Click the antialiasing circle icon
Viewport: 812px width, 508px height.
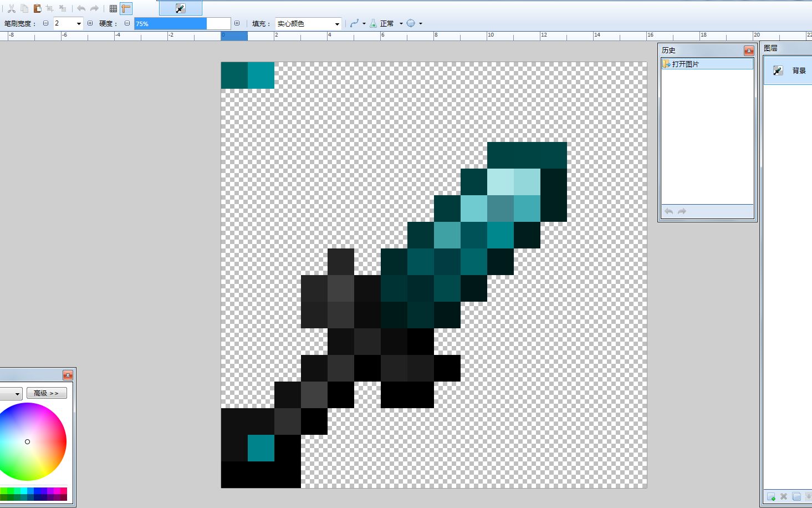(x=411, y=23)
